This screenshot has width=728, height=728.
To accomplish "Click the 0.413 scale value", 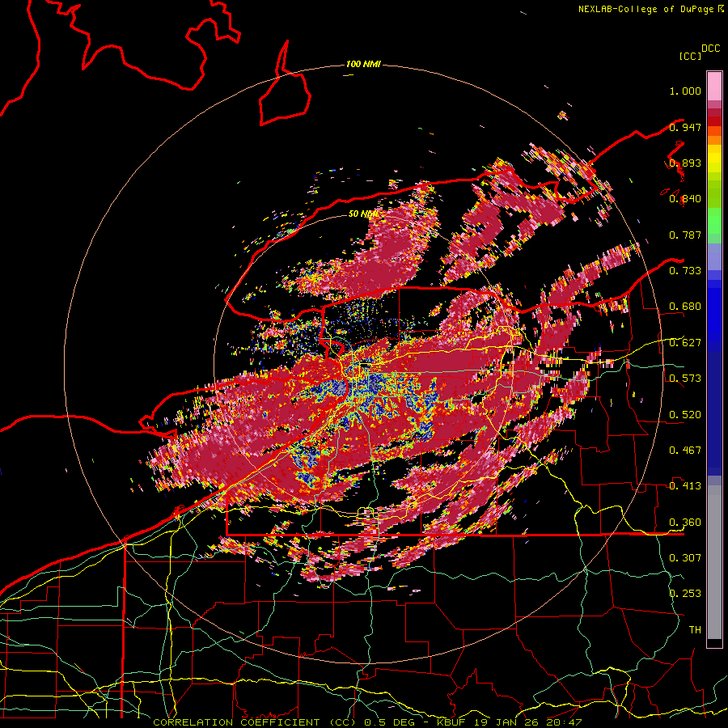I will click(x=685, y=486).
